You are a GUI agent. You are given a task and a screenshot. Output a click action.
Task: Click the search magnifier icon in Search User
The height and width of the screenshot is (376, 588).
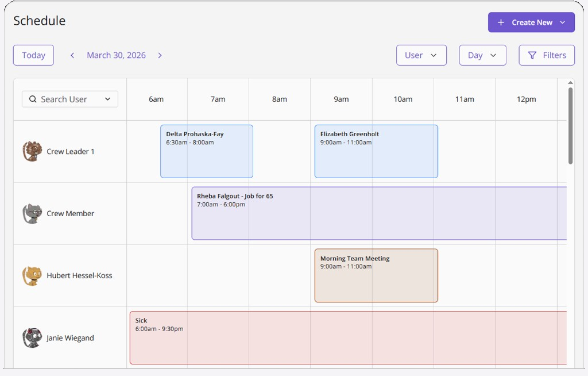[33, 99]
